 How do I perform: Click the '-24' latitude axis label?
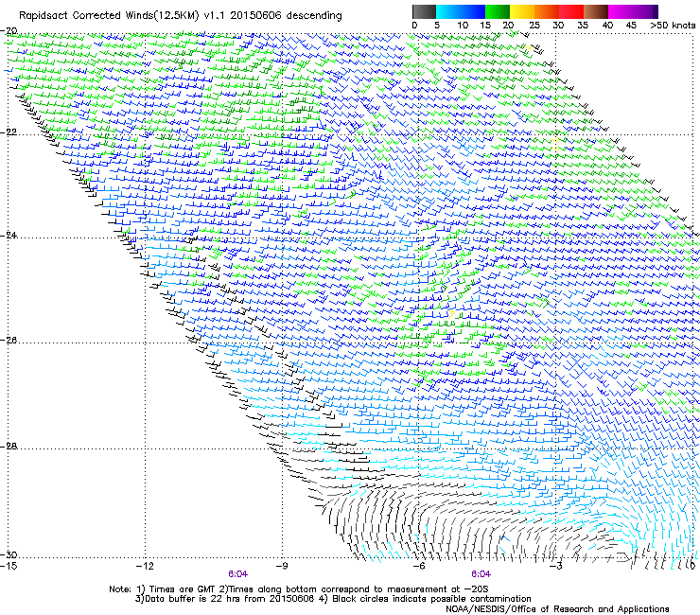[9, 235]
